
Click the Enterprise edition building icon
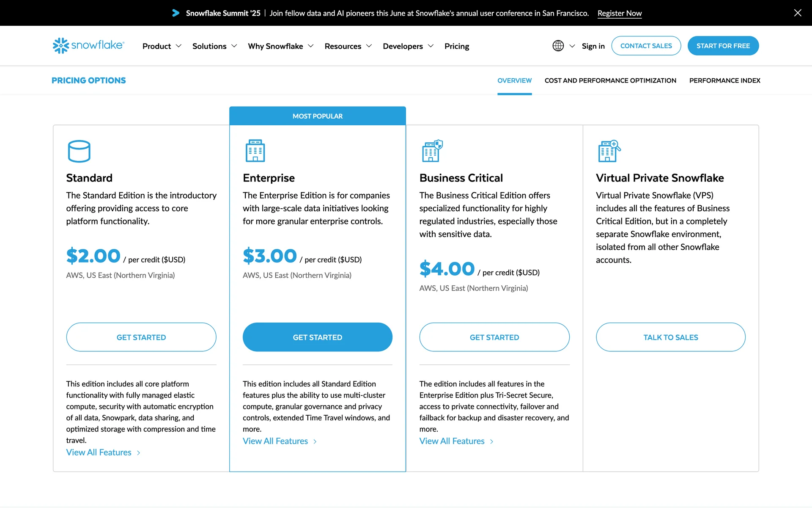click(255, 151)
